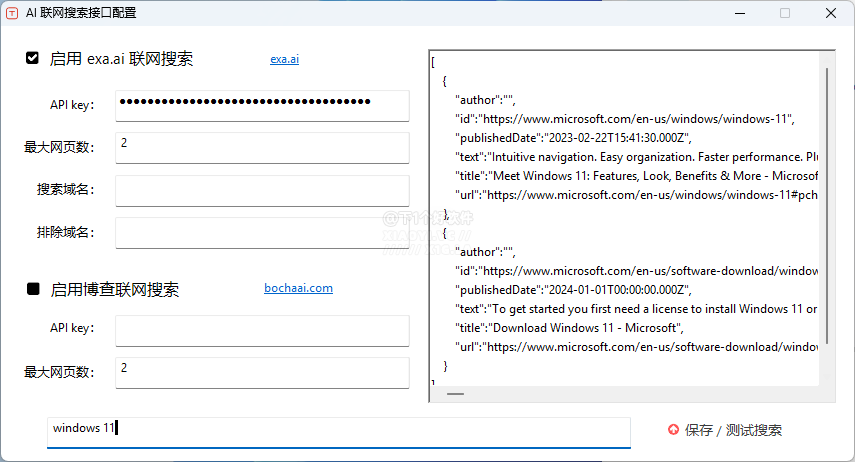Click the 博查 最大网页数 field
Screen dimensions: 855x462
[262, 373]
